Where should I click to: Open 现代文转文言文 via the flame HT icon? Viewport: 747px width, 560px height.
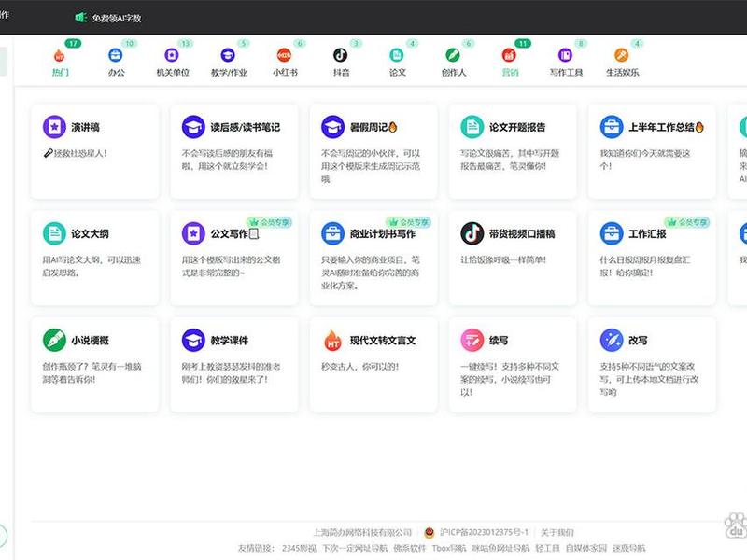(333, 341)
